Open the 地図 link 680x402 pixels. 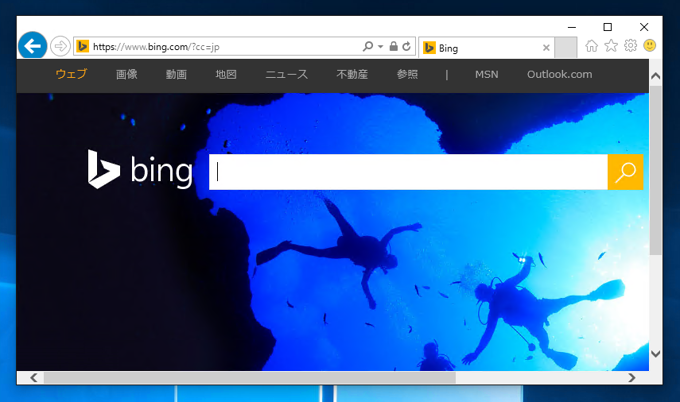tap(226, 75)
